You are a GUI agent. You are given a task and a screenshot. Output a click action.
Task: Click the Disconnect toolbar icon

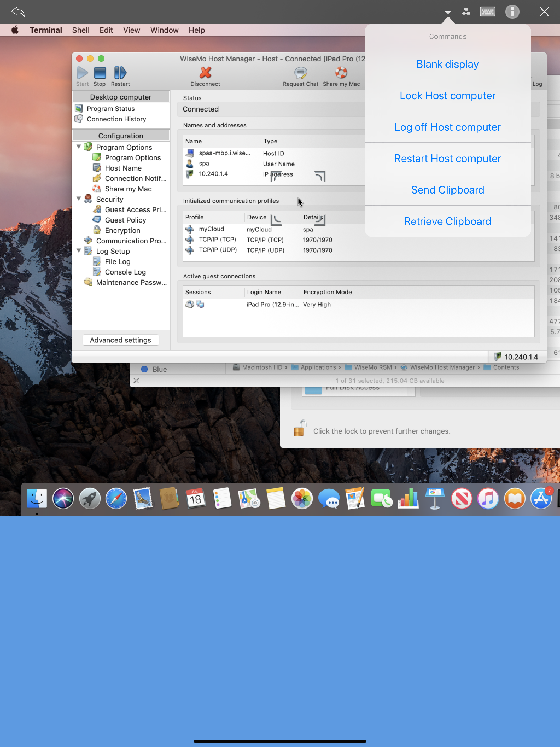[205, 73]
